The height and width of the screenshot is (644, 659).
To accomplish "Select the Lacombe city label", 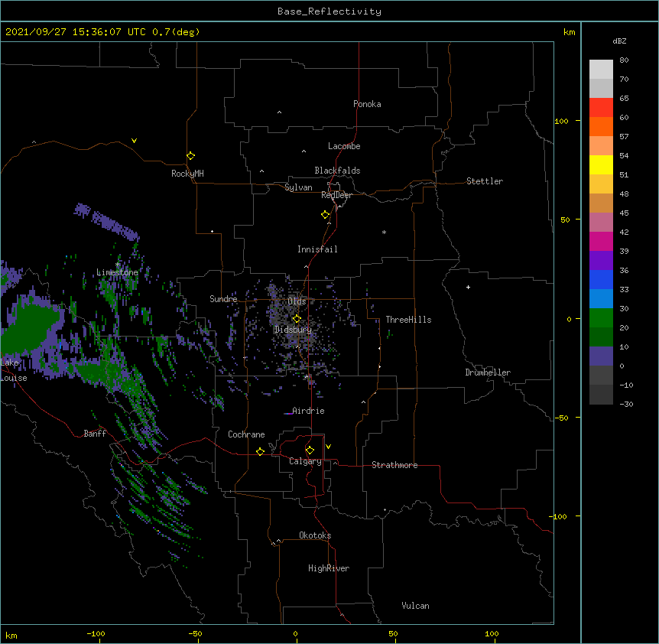I will pos(344,146).
